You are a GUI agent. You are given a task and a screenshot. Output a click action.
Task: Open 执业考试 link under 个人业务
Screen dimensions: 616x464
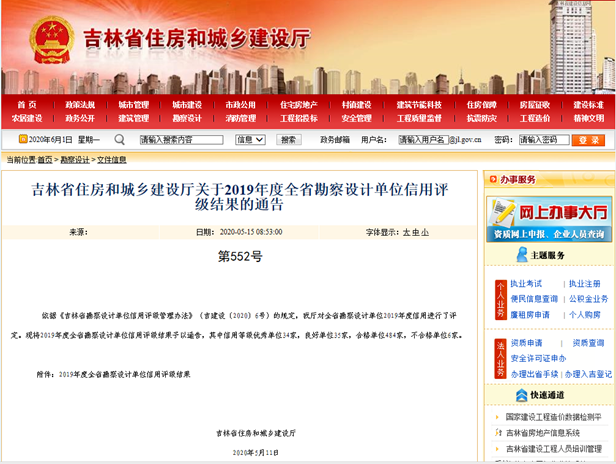pos(526,284)
